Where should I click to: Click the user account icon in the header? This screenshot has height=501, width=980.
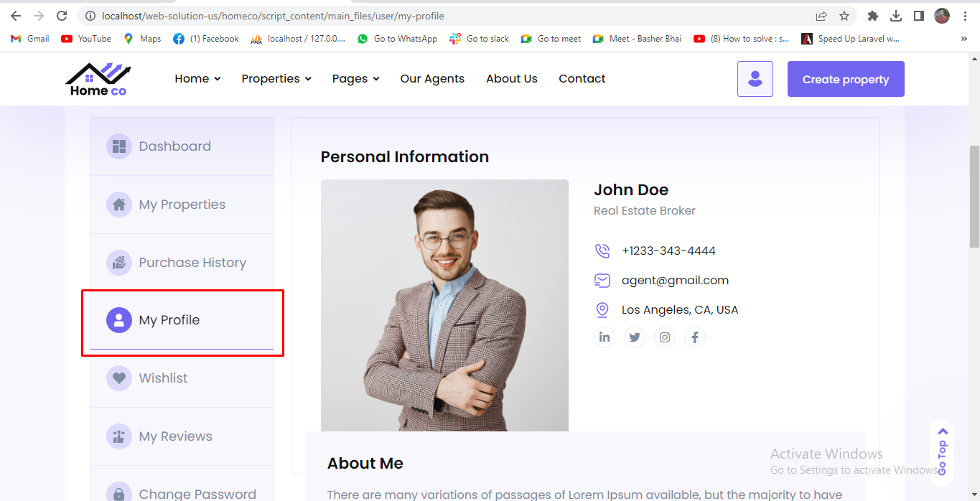pos(755,79)
